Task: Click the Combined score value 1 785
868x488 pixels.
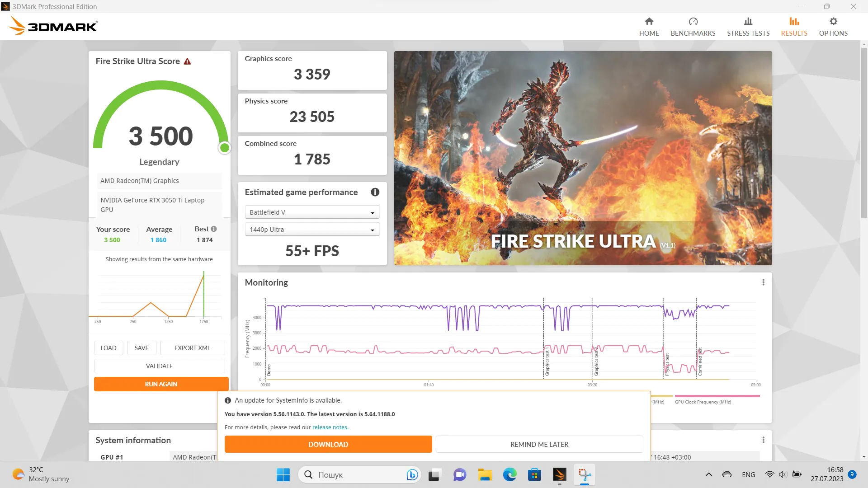Action: click(x=312, y=159)
